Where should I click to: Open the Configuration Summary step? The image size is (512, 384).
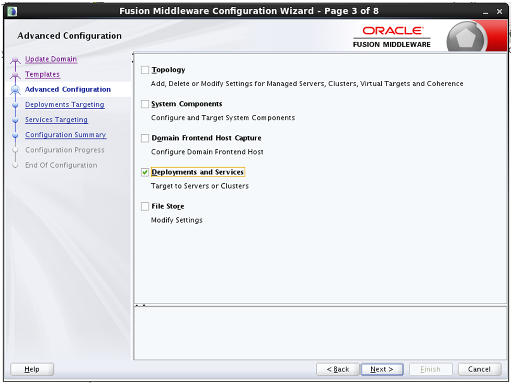click(x=66, y=135)
